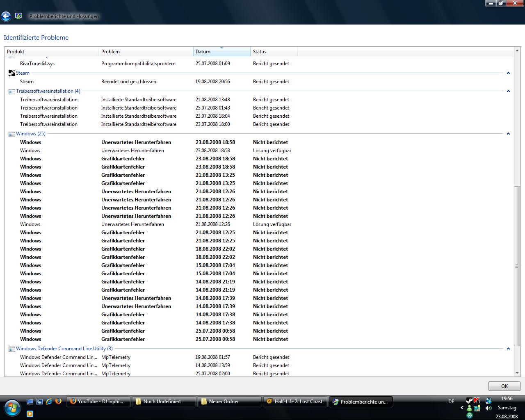This screenshot has height=420, width=525.
Task: Launch Windows Media Player from quick launch
Action: pos(30,413)
